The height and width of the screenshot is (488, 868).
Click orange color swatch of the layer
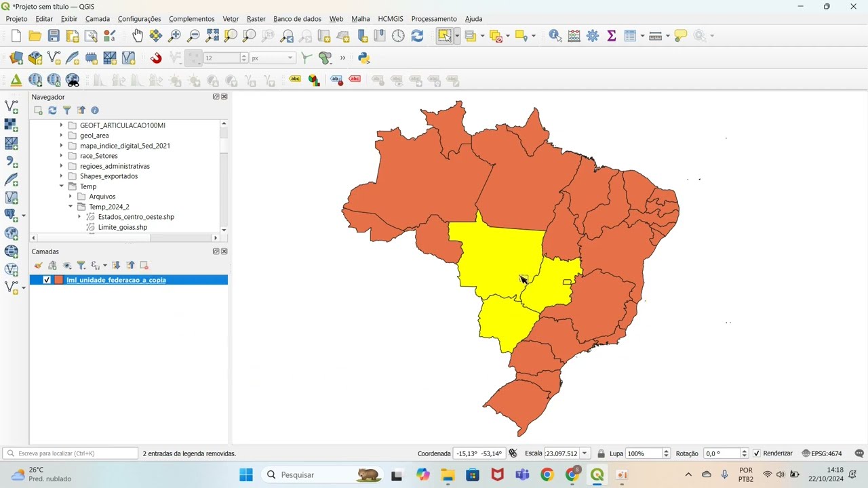[x=58, y=280]
